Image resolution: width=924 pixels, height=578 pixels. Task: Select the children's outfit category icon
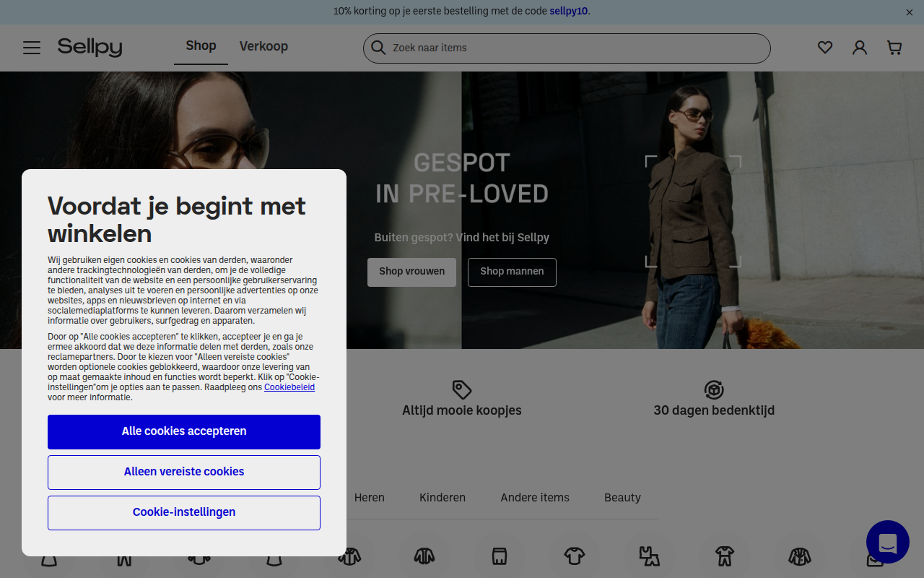point(725,556)
